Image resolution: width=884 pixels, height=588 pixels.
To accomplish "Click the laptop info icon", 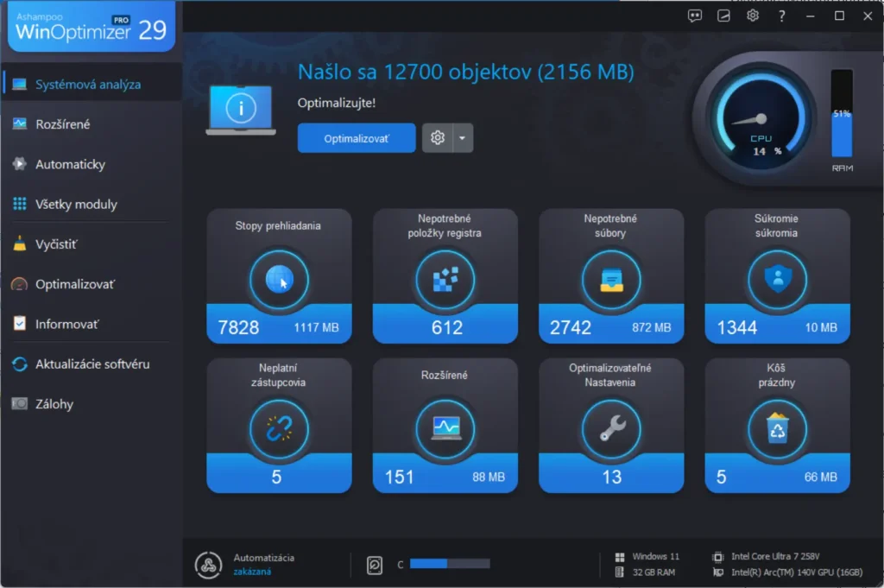I will (x=241, y=110).
